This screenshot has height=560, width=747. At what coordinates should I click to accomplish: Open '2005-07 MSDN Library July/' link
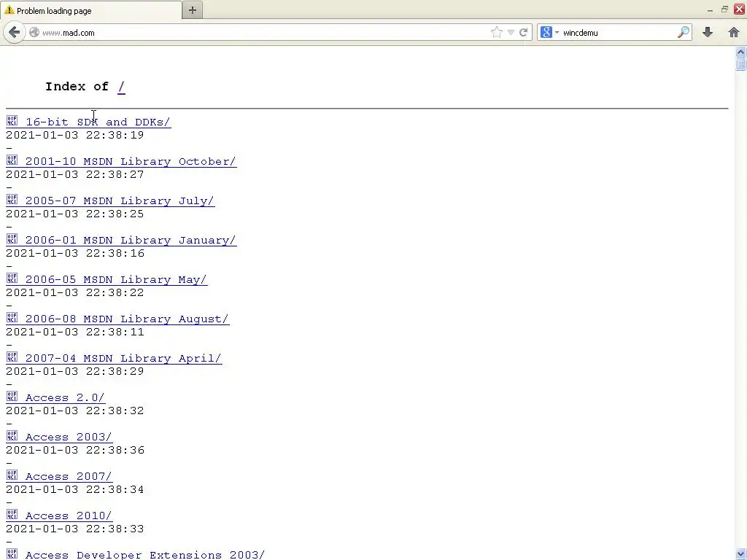pyautogui.click(x=120, y=201)
